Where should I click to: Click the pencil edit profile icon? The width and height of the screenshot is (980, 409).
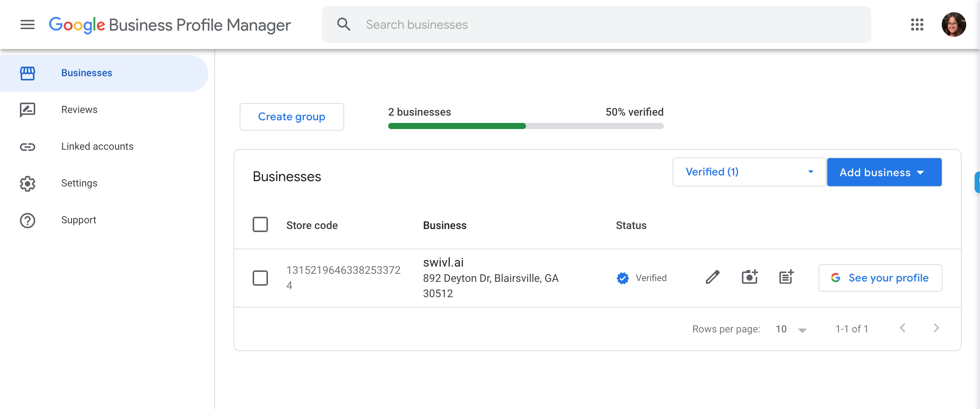[712, 277]
